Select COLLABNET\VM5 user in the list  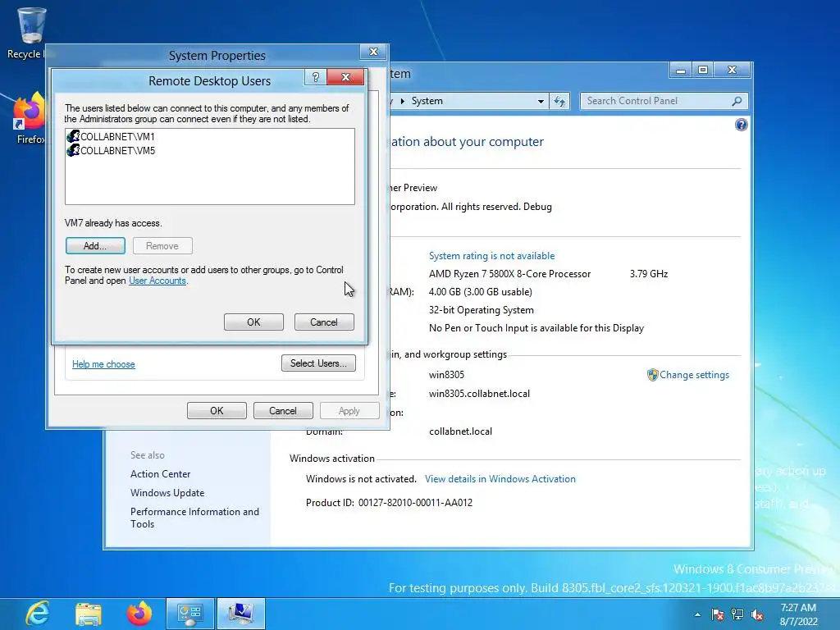pos(112,151)
